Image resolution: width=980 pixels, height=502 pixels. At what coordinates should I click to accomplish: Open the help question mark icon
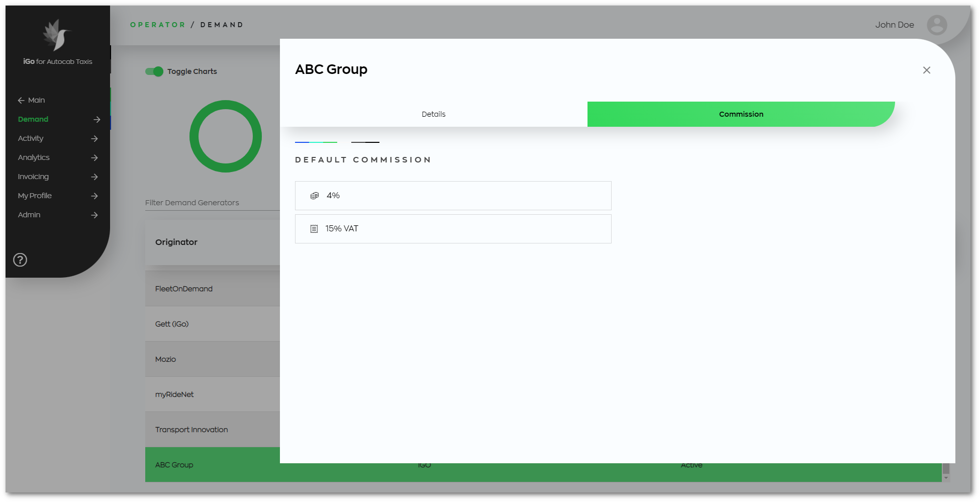[x=20, y=260]
